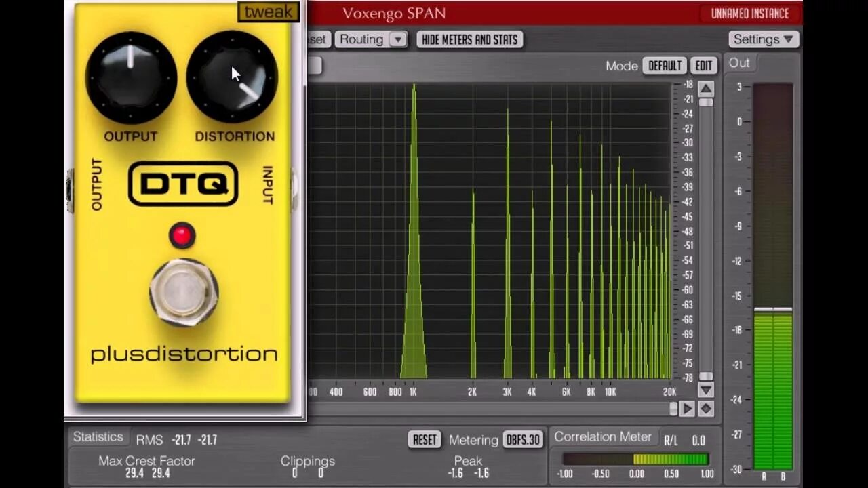Select the Correlation Meter tab
The width and height of the screenshot is (868, 488).
pos(603,437)
